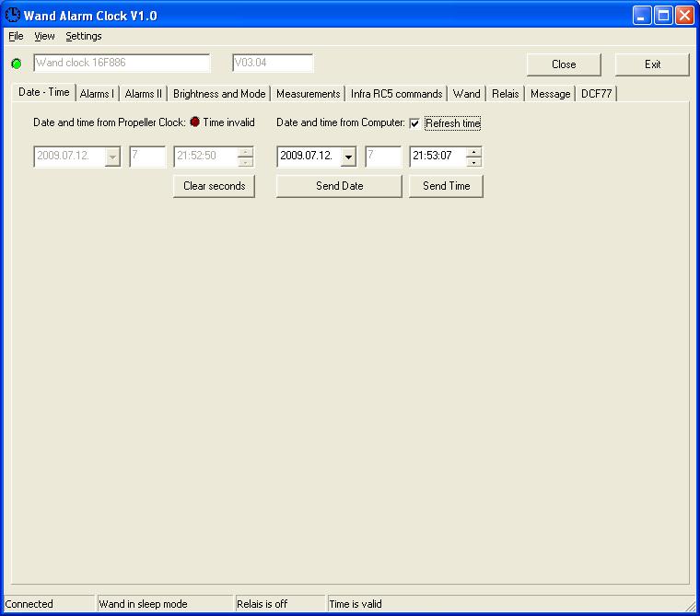Select the Infra RC5 commands tab

(396, 94)
